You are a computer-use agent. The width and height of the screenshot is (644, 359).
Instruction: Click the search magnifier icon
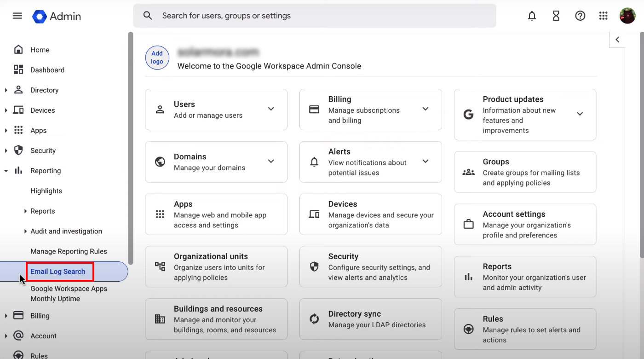coord(148,16)
